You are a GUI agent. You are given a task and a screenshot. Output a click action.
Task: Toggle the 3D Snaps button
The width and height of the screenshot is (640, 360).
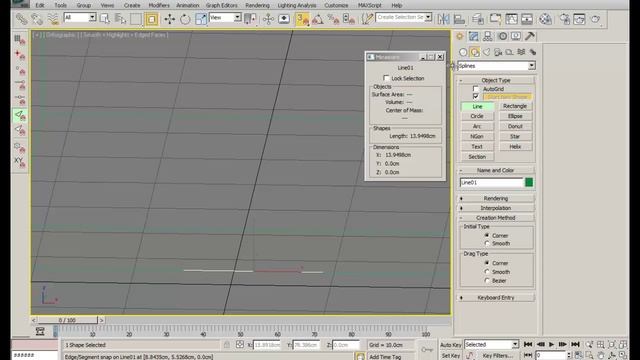click(x=302, y=19)
